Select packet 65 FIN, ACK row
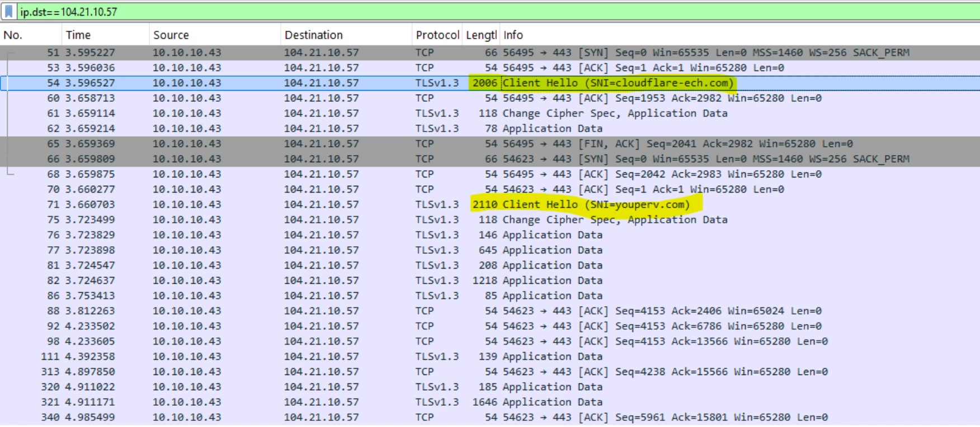 (x=490, y=144)
